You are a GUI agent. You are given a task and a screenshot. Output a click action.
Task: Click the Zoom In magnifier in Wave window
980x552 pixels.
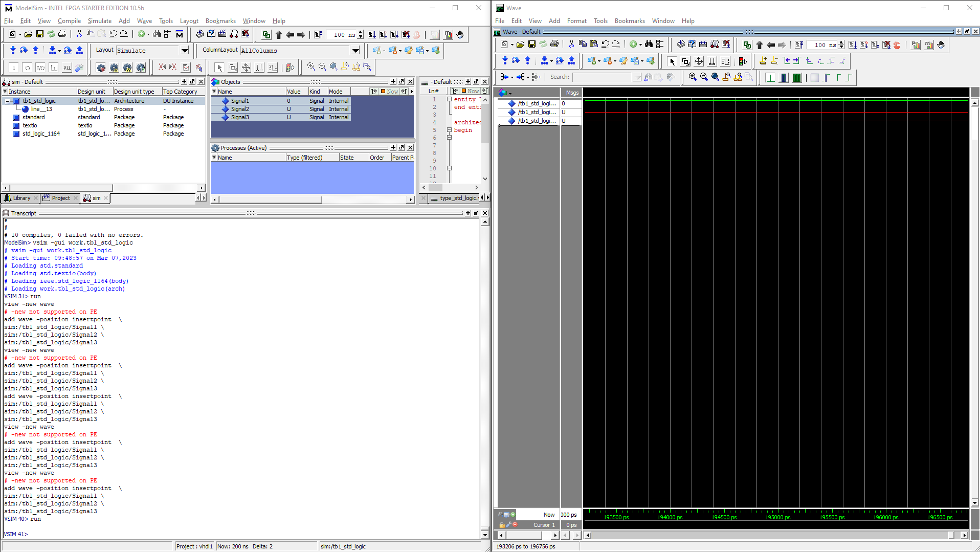coord(693,77)
